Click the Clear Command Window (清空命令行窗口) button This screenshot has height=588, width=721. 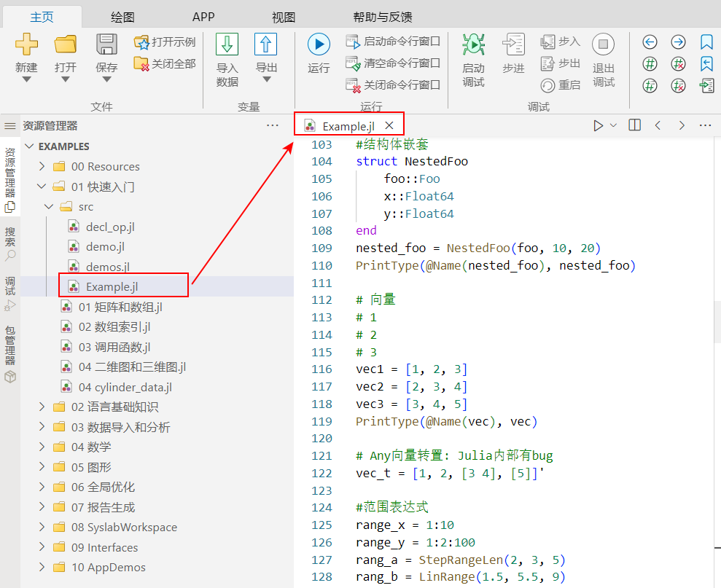pos(394,63)
